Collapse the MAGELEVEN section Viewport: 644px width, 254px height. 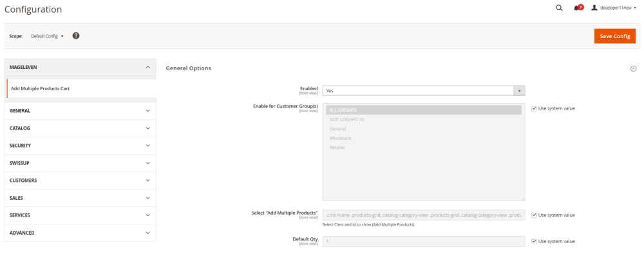pos(80,68)
